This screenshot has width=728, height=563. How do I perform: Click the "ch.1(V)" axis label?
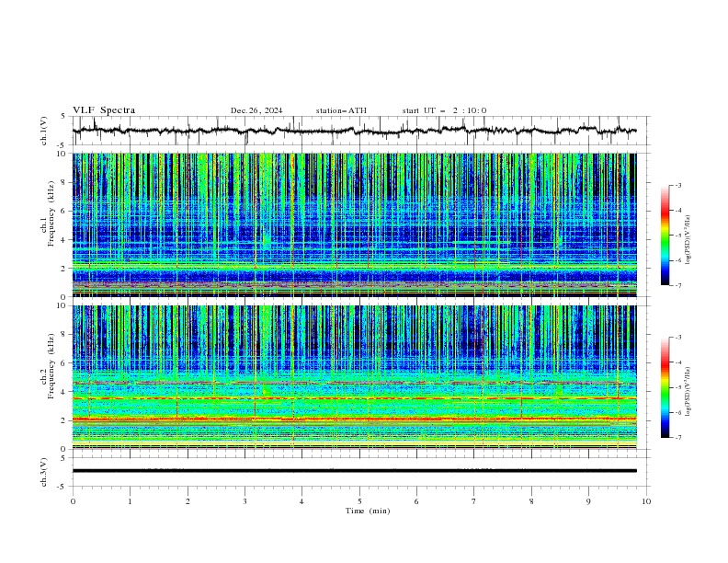tap(44, 131)
